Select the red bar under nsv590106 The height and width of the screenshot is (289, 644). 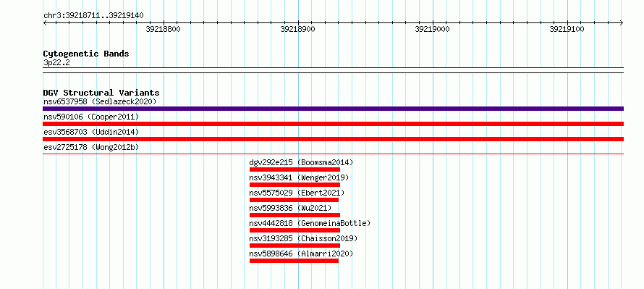[x=333, y=124]
